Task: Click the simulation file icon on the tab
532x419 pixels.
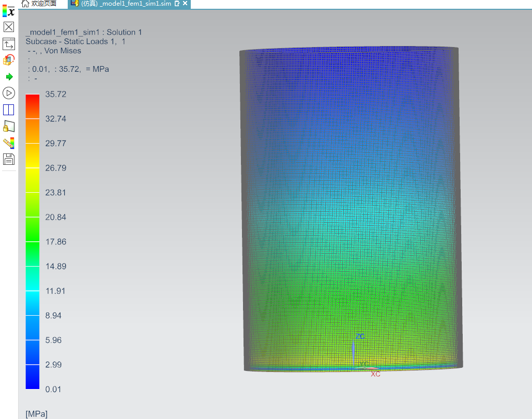Action: tap(74, 4)
